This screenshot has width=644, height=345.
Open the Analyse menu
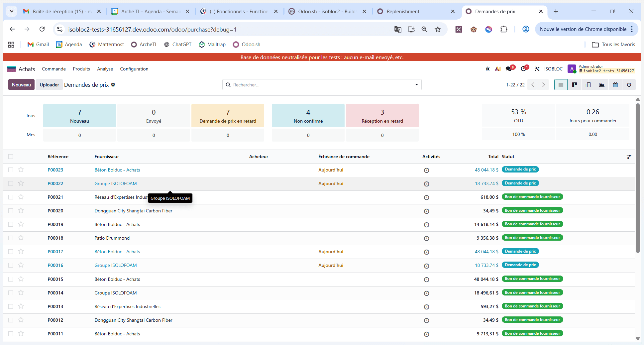[105, 69]
